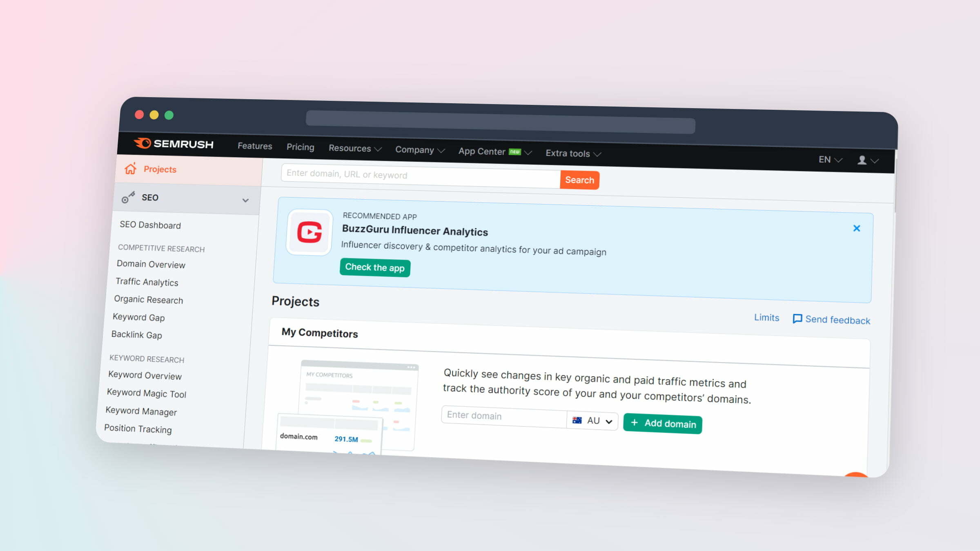Open the Features menu item
This screenshot has width=980, height=551.
[254, 147]
